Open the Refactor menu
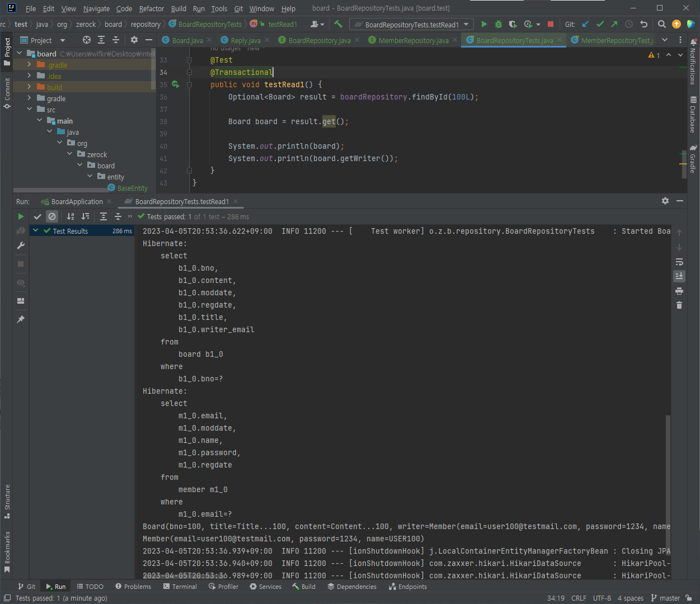 tap(152, 8)
